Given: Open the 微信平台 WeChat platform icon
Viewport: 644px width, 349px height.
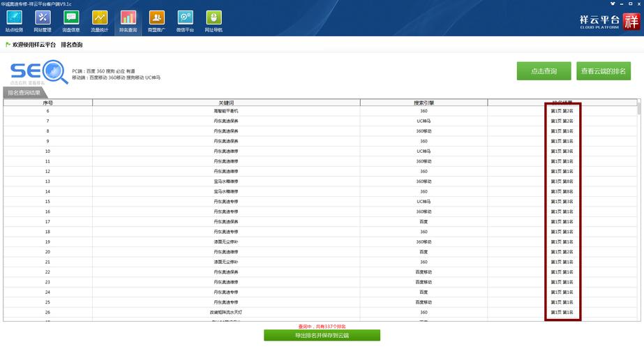Looking at the screenshot, I should [185, 21].
